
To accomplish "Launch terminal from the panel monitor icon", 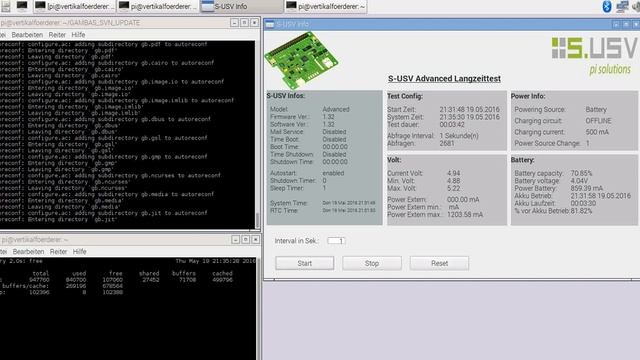I will click(22, 6).
